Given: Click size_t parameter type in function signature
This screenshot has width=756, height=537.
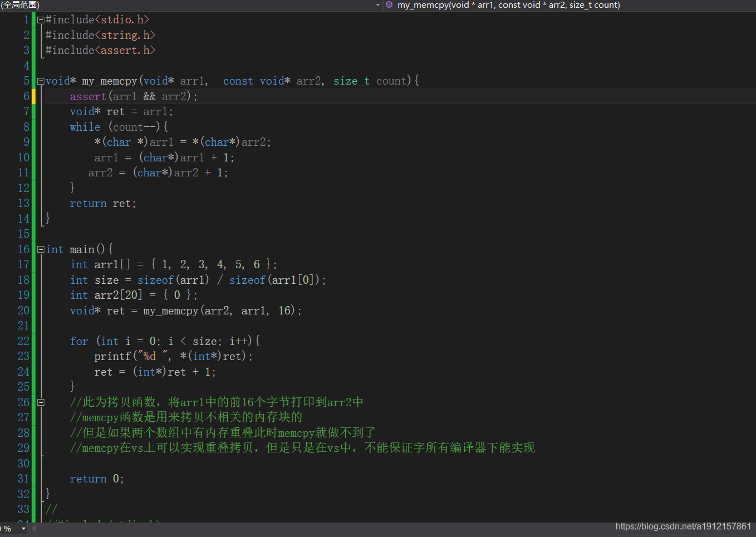Looking at the screenshot, I should click(351, 81).
